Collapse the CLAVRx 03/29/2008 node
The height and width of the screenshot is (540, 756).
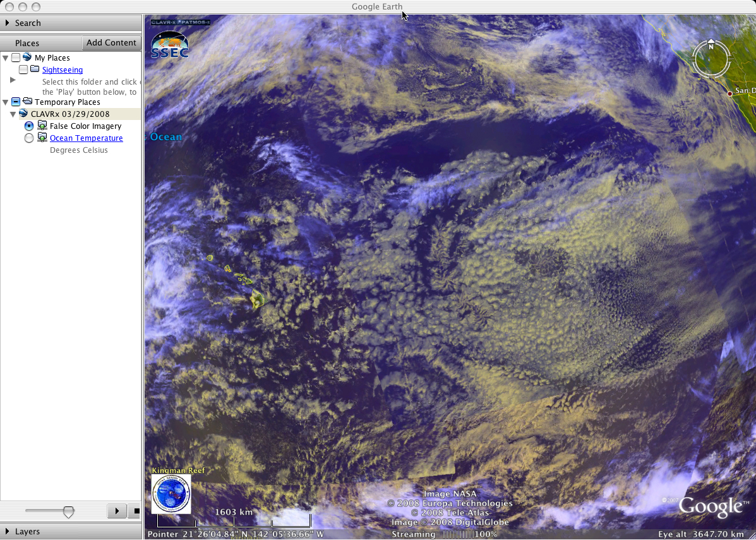pyautogui.click(x=13, y=114)
